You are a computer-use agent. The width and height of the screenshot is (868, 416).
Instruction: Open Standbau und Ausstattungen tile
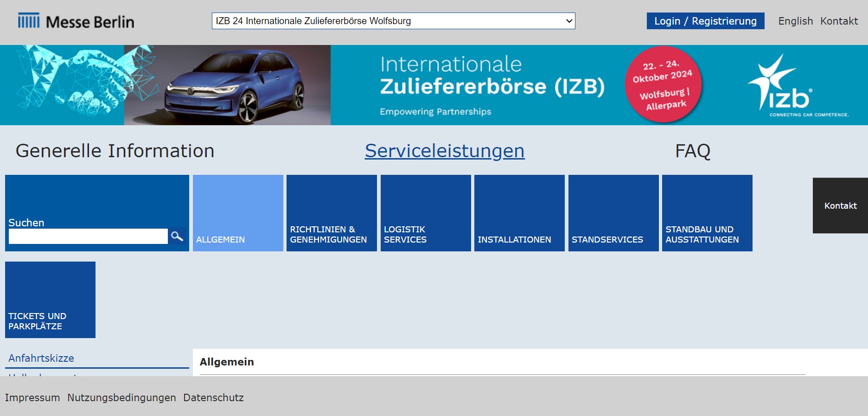pos(707,213)
